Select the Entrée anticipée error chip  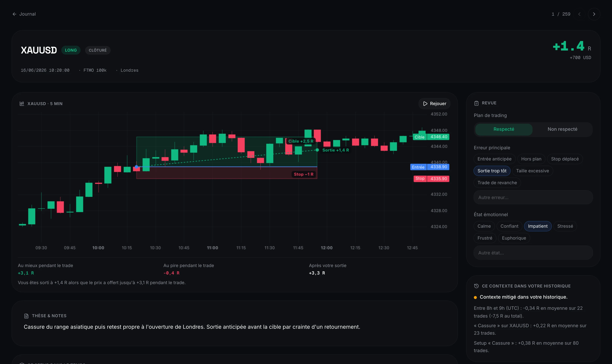pyautogui.click(x=494, y=159)
